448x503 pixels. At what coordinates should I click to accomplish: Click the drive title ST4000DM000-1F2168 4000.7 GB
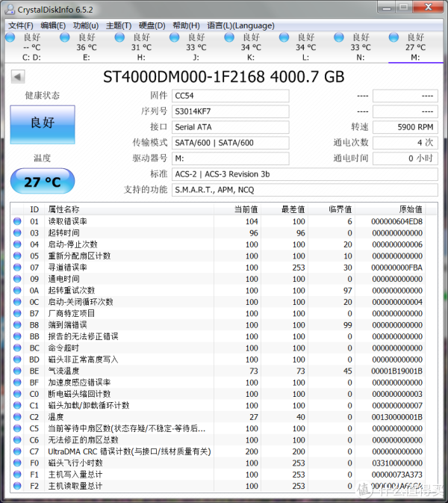pyautogui.click(x=224, y=77)
